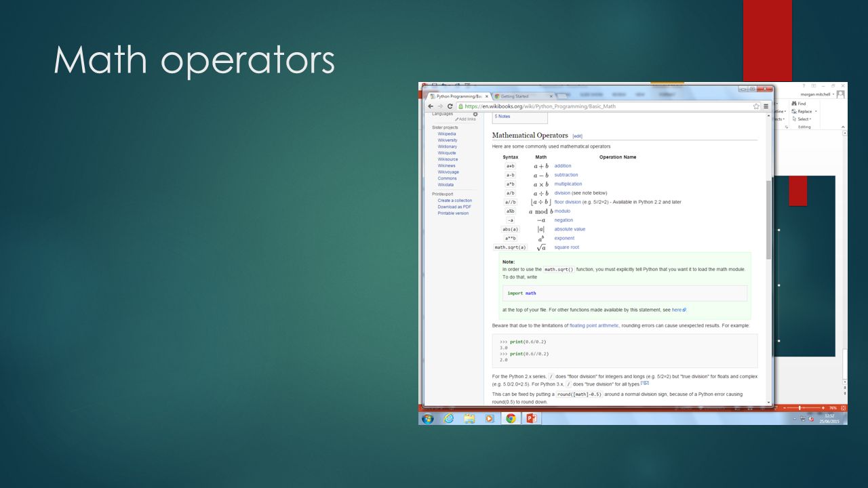Click the Chrome taskbar icon
This screenshot has width=868, height=488.
coord(511,418)
